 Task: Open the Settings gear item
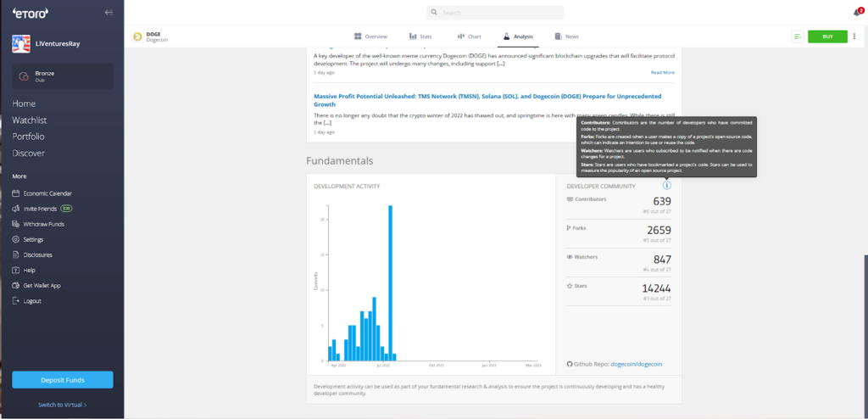(28, 239)
